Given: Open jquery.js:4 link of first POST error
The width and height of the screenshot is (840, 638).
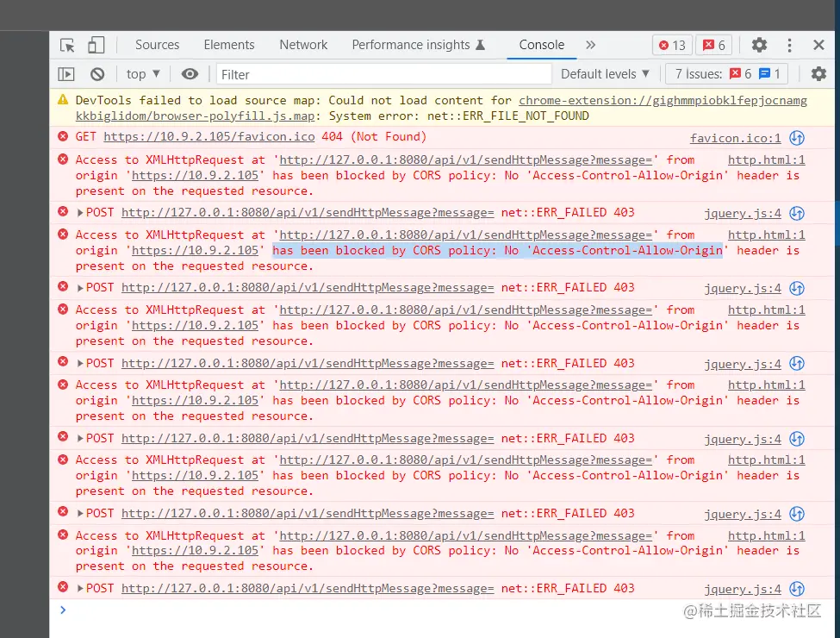Looking at the screenshot, I should [743, 213].
